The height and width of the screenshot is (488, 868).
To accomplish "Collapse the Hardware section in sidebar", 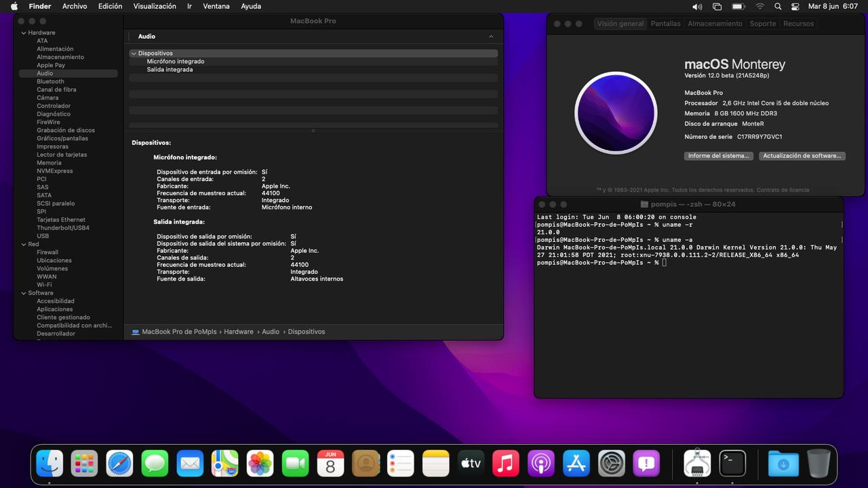I will click(24, 33).
